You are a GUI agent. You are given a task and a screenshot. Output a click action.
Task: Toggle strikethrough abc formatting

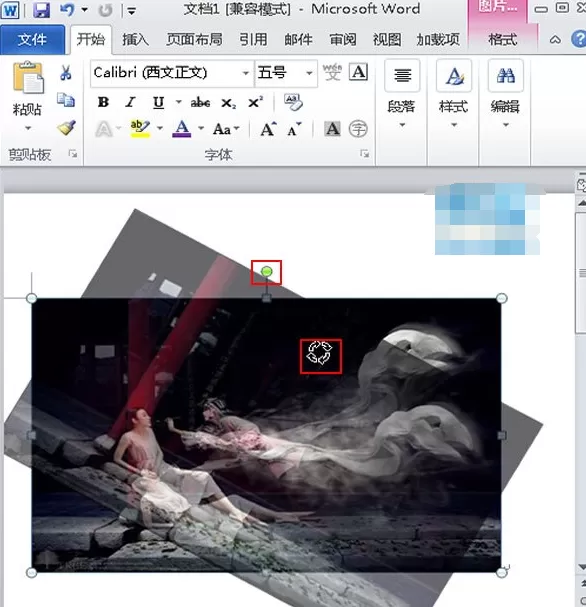pos(200,102)
